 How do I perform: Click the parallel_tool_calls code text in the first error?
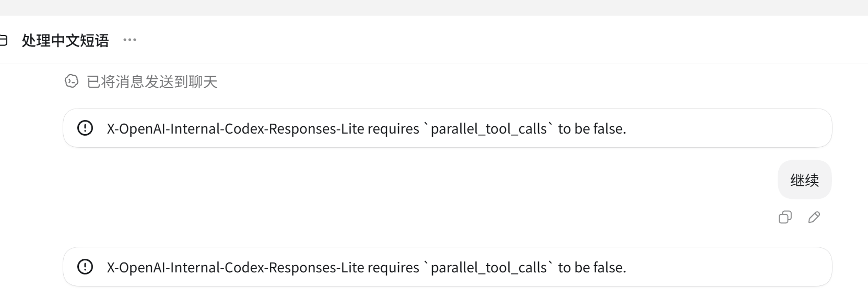tap(488, 129)
